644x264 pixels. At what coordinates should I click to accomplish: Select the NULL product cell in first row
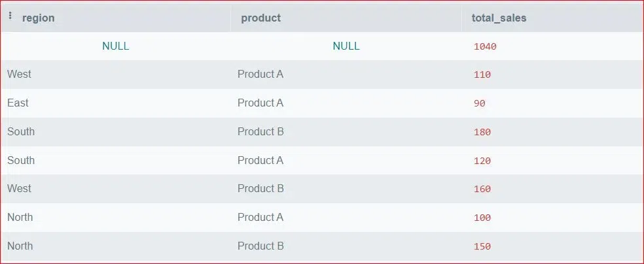(x=346, y=46)
